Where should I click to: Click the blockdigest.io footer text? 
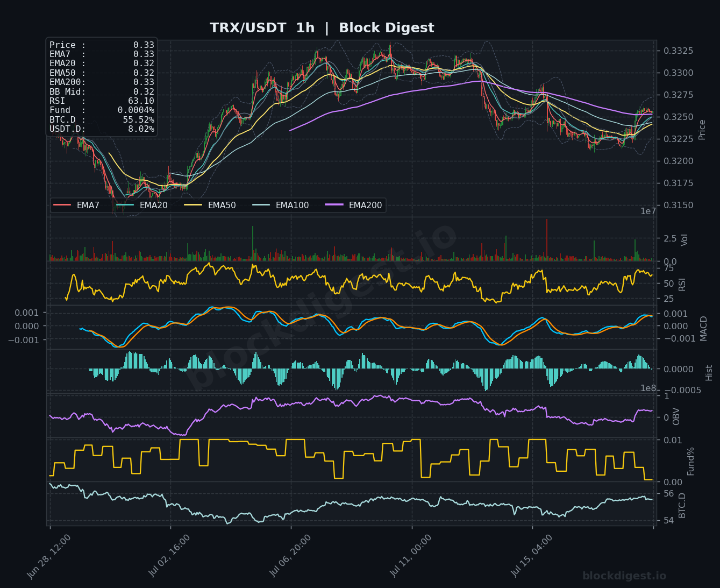coord(624,576)
